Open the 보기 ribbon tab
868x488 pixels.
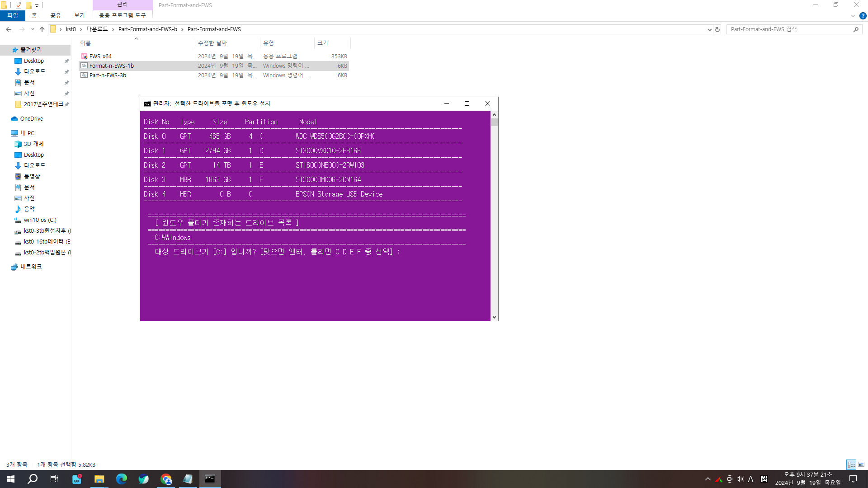click(80, 15)
